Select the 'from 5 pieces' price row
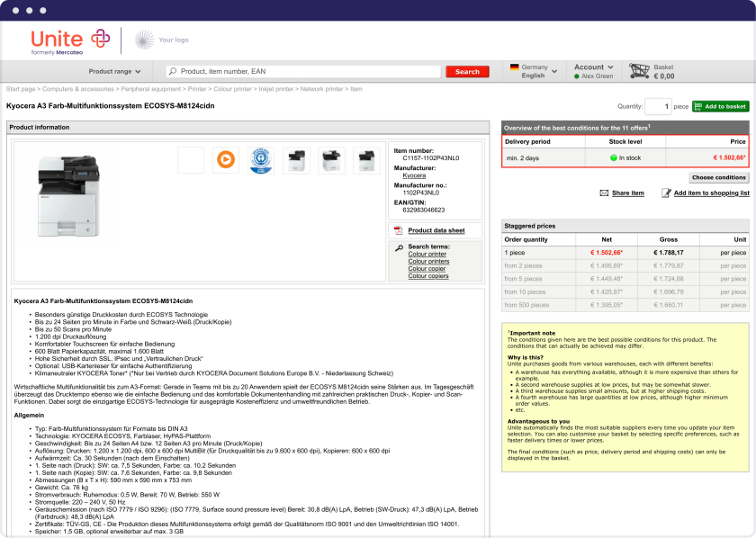This screenshot has height=538, width=756. tap(625, 279)
